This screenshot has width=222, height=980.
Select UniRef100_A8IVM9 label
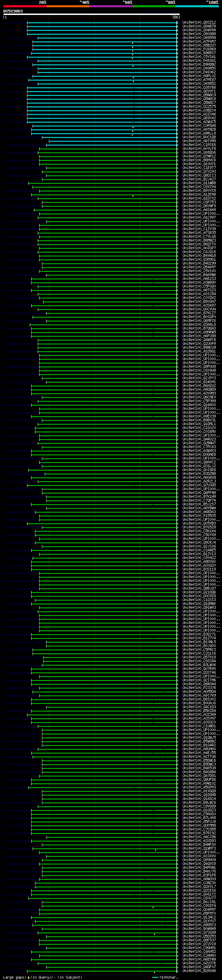coord(199,141)
